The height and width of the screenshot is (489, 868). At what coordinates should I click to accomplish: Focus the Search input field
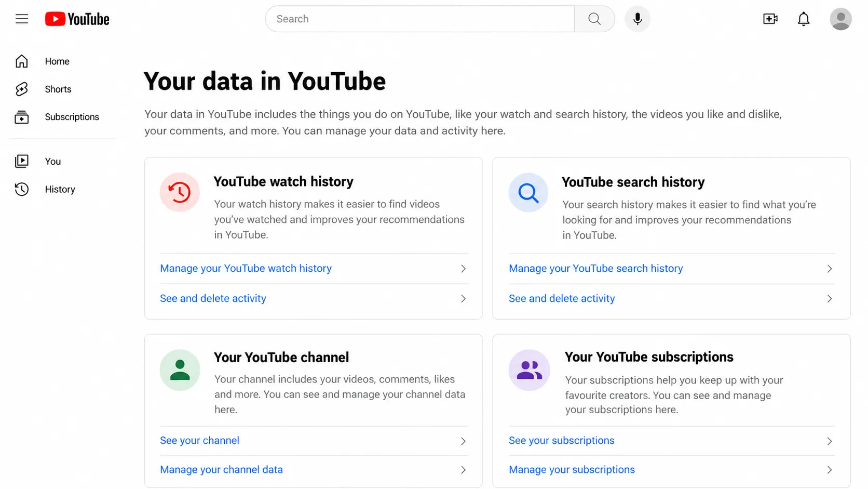coord(420,19)
